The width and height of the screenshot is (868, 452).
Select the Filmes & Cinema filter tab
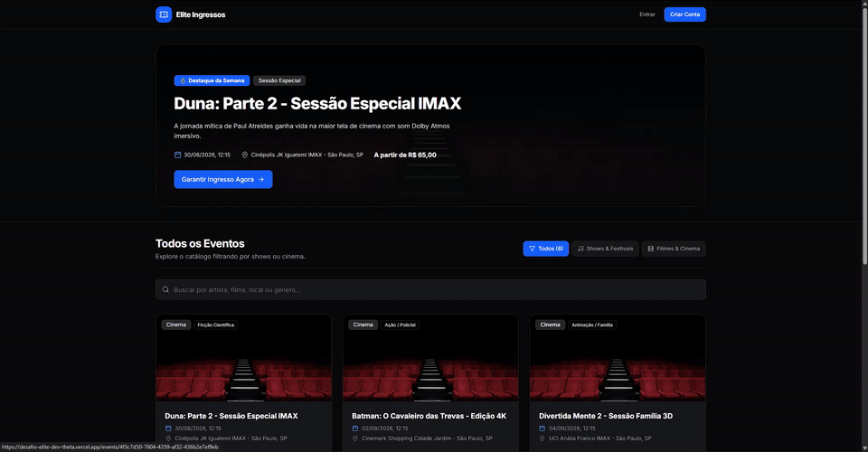pos(674,249)
